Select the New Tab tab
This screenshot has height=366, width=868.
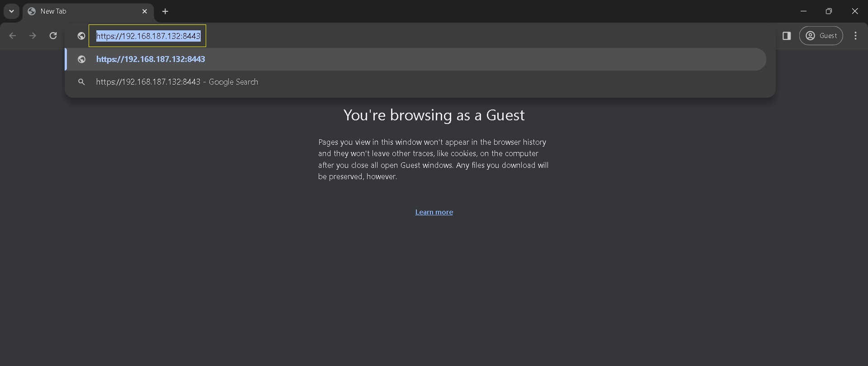coord(81,11)
